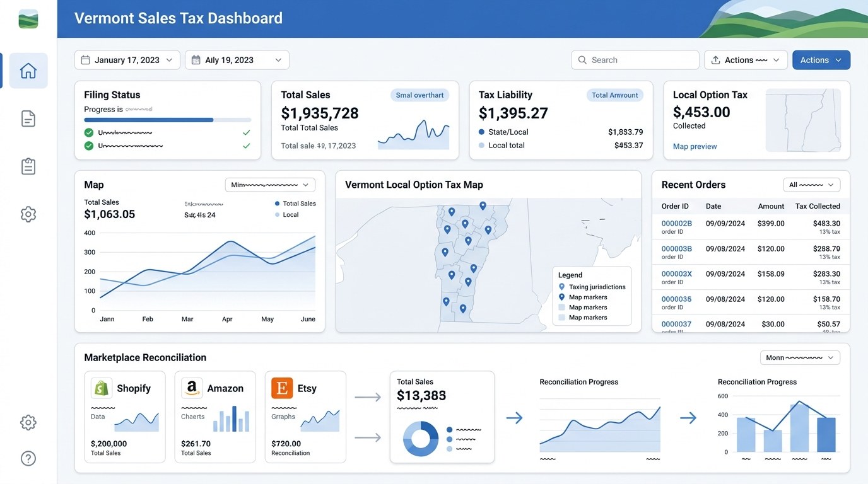
Task: Click calendar icon beside January 17, 2023
Action: pyautogui.click(x=85, y=60)
